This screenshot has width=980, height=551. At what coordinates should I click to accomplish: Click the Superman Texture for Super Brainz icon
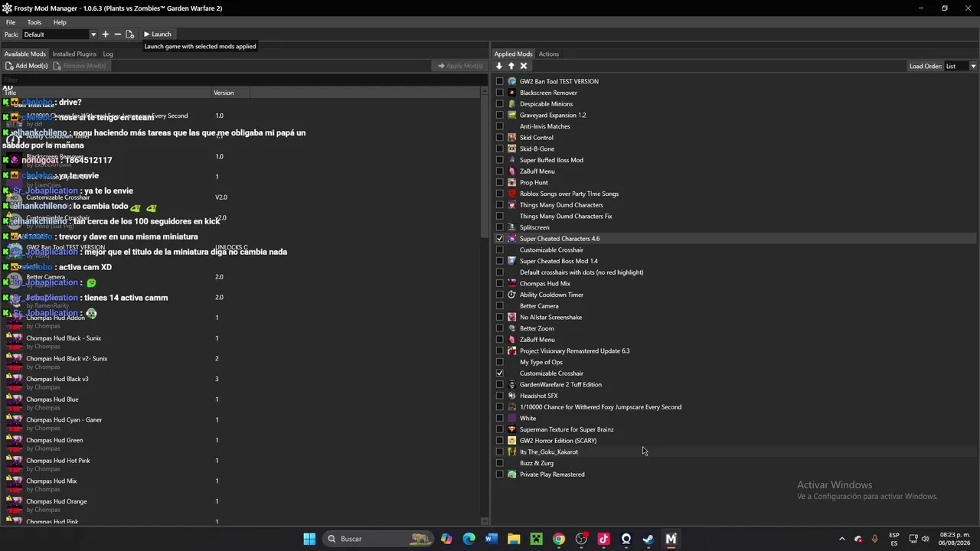512,429
